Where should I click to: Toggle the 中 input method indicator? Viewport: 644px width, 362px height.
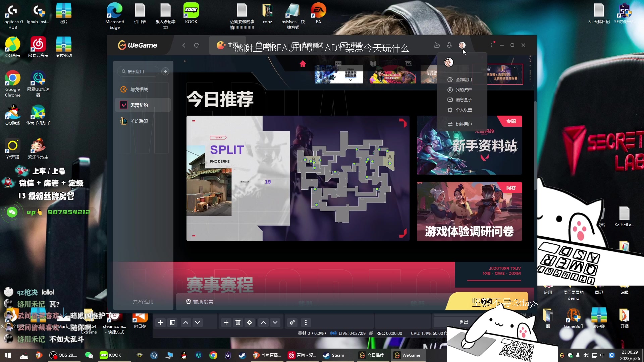[602, 355]
